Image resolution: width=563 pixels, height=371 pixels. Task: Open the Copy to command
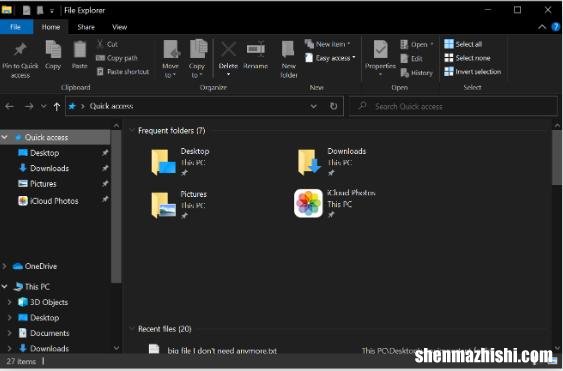click(x=197, y=59)
